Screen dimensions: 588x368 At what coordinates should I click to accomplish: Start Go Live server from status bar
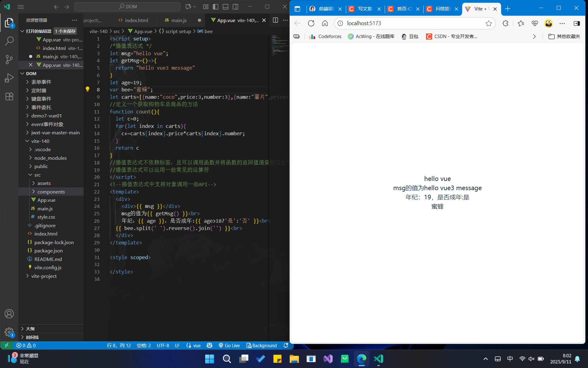click(x=229, y=345)
